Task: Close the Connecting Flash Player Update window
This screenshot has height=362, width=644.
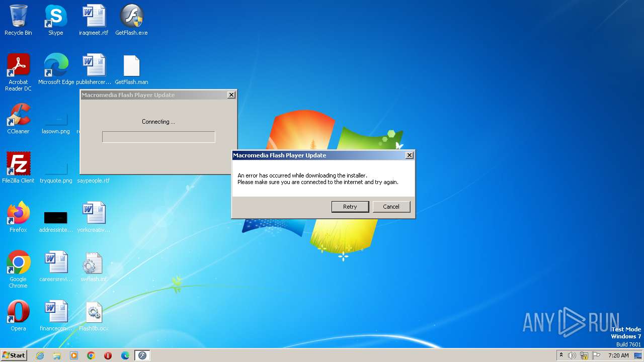Action: point(231,95)
